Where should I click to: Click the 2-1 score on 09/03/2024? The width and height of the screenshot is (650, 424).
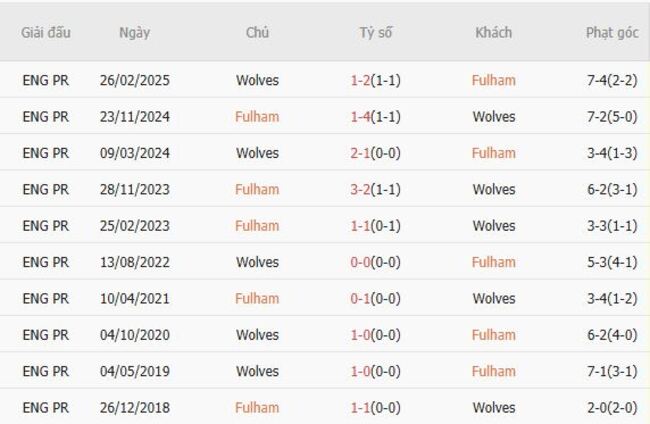361,153
